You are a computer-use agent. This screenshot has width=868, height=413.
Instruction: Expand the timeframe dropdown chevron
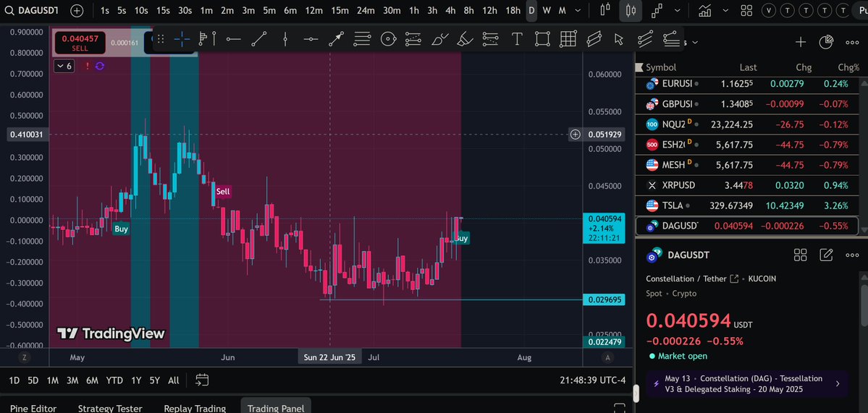click(578, 11)
